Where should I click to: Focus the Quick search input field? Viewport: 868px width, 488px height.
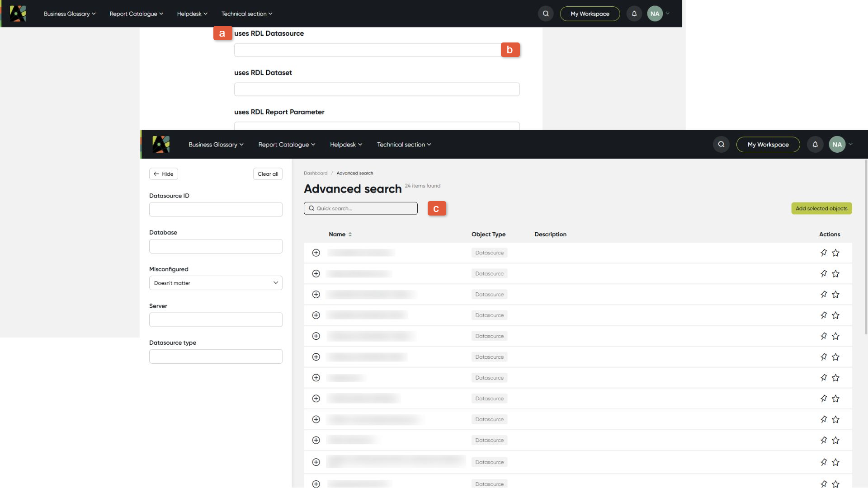coord(360,208)
